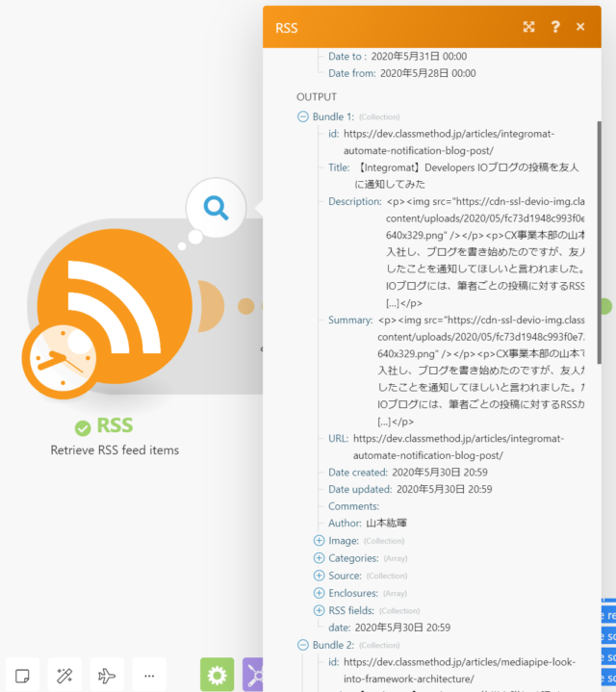The width and height of the screenshot is (616, 692).
Task: Click the green gear tools icon
Action: pos(218,675)
